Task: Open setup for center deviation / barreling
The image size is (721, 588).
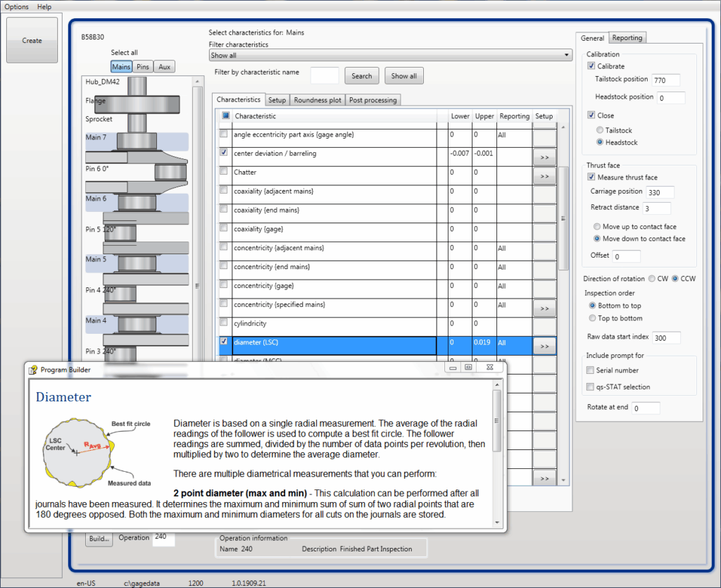Action: point(544,156)
